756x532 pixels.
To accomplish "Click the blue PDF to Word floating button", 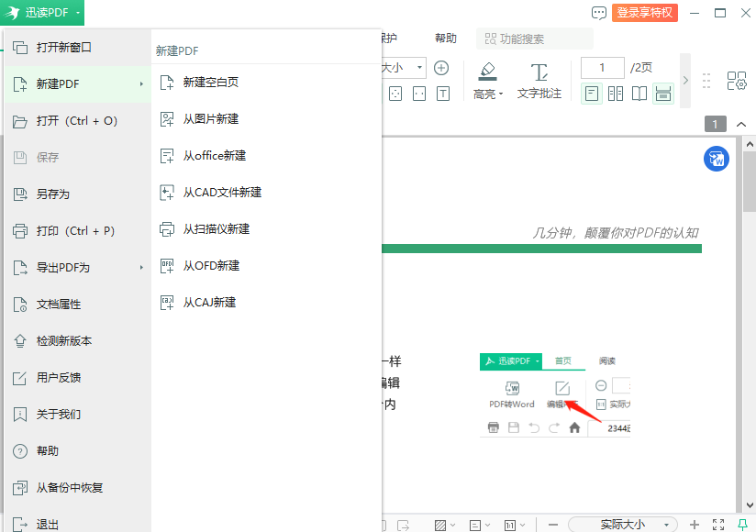I will tap(716, 159).
